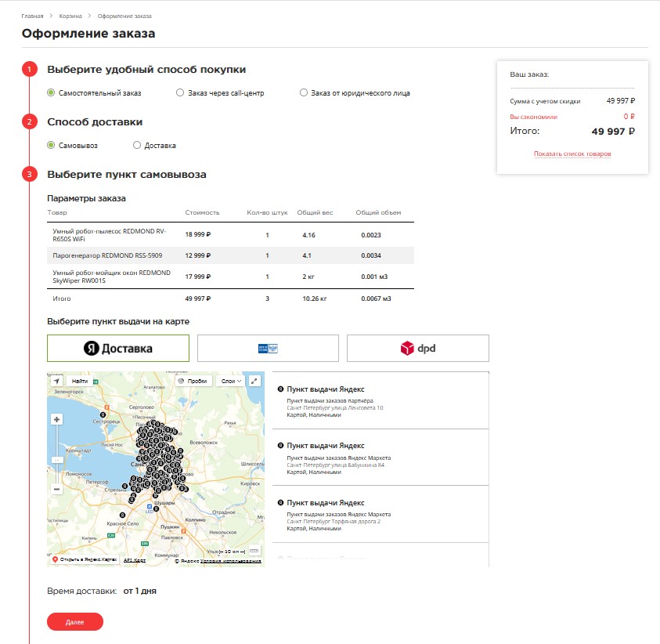660x644 pixels.
Task: Click the total weight 10.26 кг cell
Action: click(x=315, y=298)
